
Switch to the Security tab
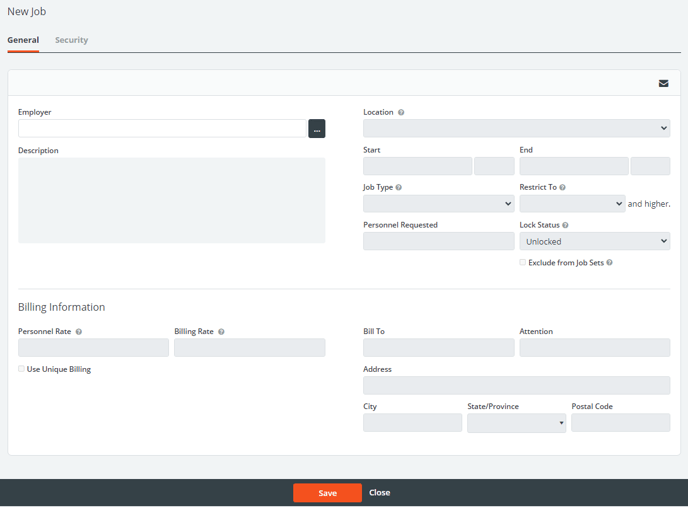(x=71, y=40)
